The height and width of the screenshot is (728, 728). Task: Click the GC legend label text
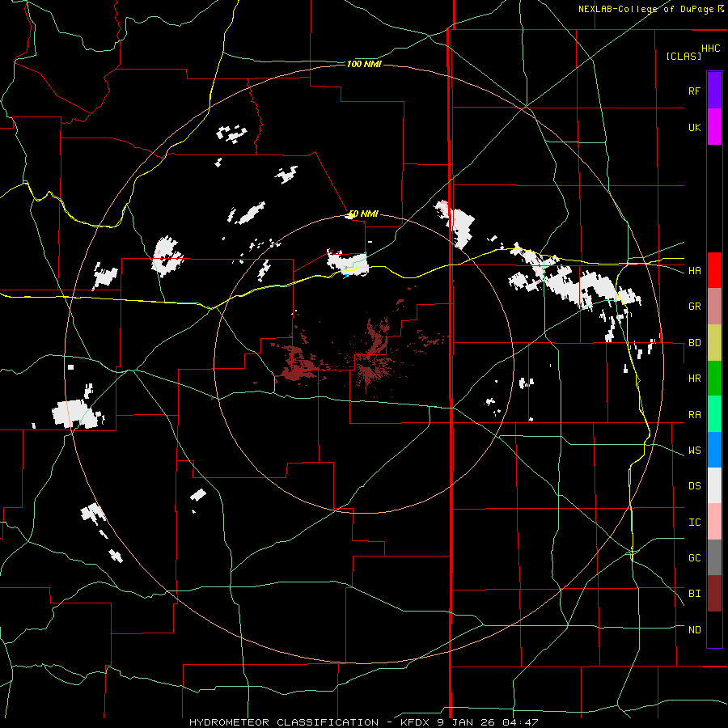coord(694,558)
